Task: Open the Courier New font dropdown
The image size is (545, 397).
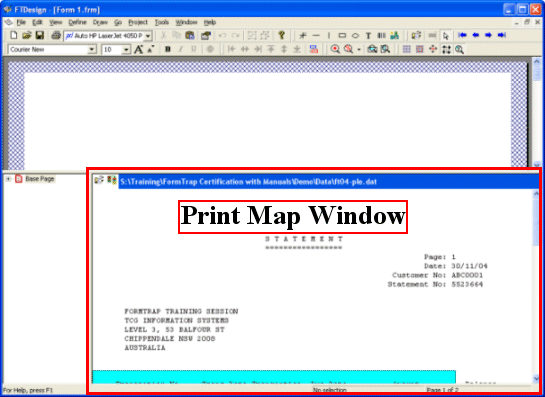Action: 92,49
